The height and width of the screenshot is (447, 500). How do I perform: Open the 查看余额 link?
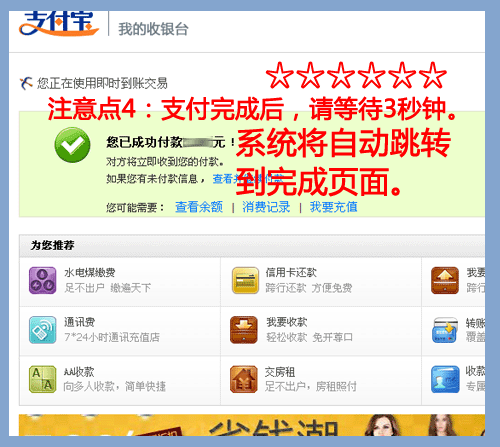tap(199, 207)
